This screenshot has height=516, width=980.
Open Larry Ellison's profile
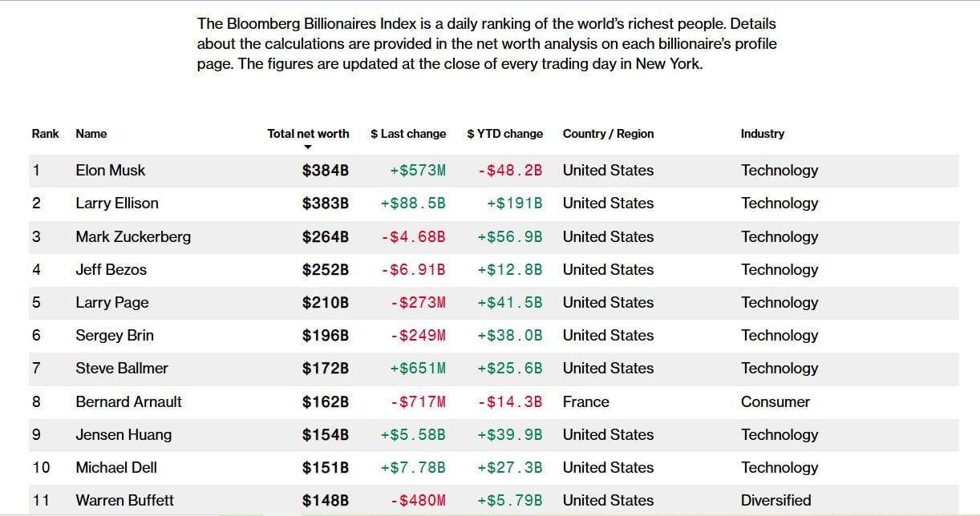[x=117, y=204]
